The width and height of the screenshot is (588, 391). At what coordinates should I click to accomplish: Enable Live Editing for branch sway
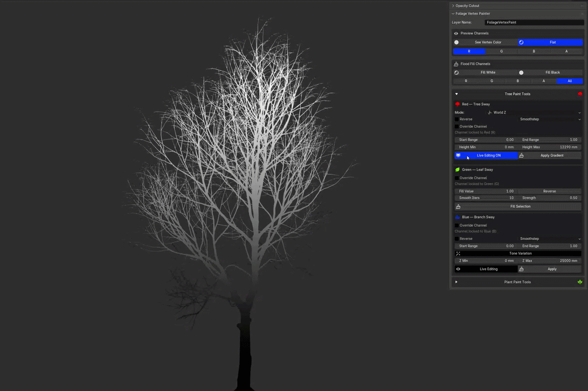(x=486, y=269)
